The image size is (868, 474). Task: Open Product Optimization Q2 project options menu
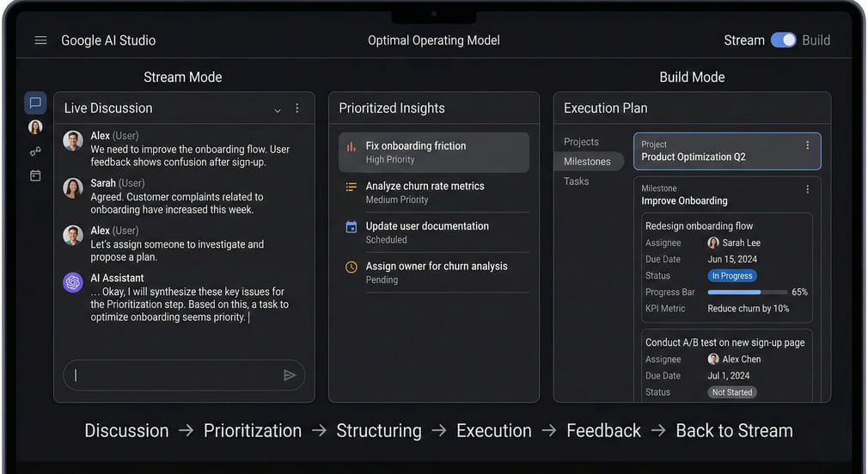[x=807, y=145]
